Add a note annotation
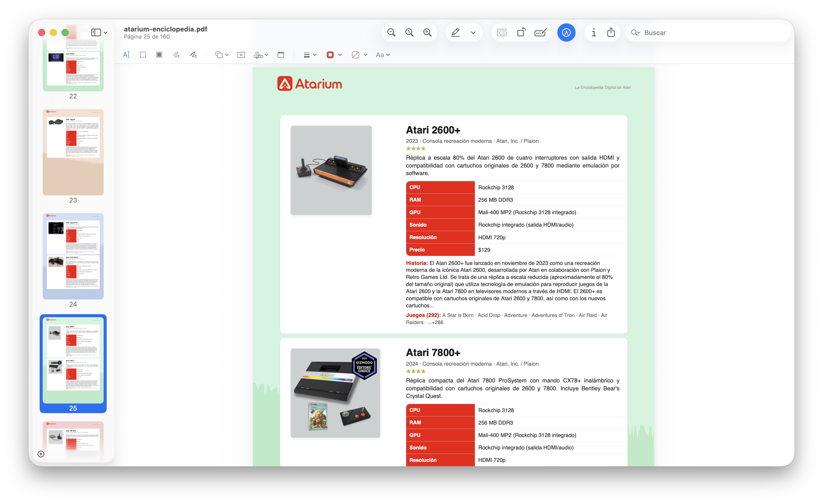 tap(281, 55)
